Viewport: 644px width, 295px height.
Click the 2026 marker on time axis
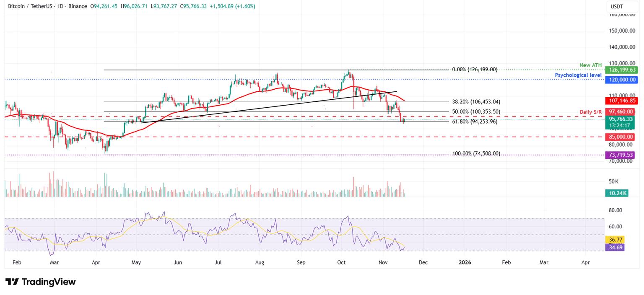coord(465,263)
